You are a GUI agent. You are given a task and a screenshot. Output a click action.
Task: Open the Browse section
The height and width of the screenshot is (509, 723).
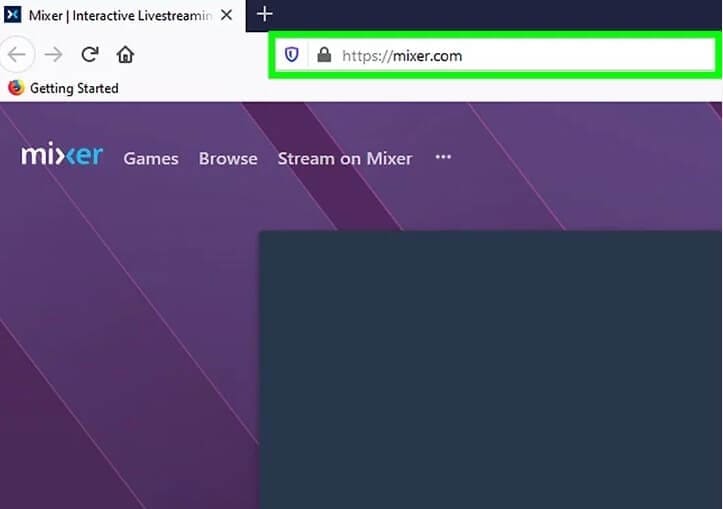[x=228, y=159]
